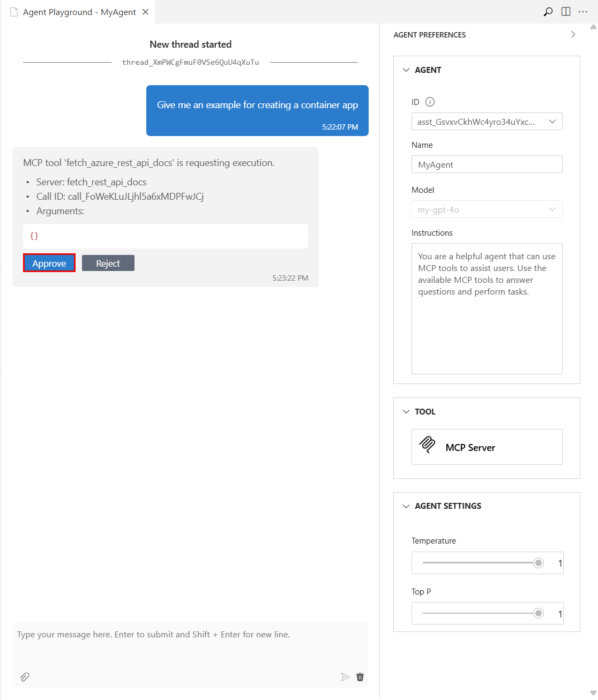Approve the MCP tool execution request

[49, 263]
